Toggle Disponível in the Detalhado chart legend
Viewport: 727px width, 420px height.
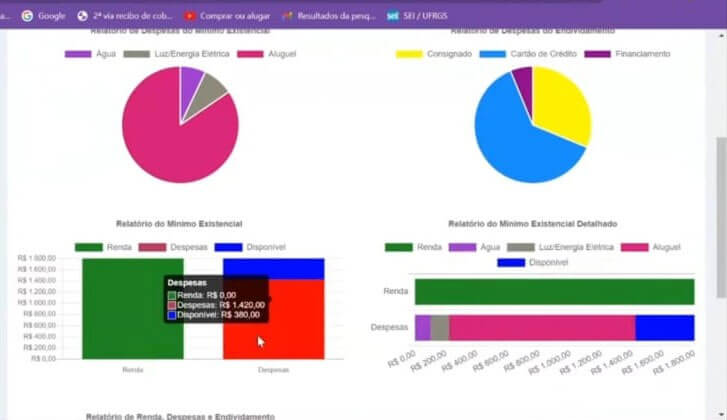click(533, 262)
